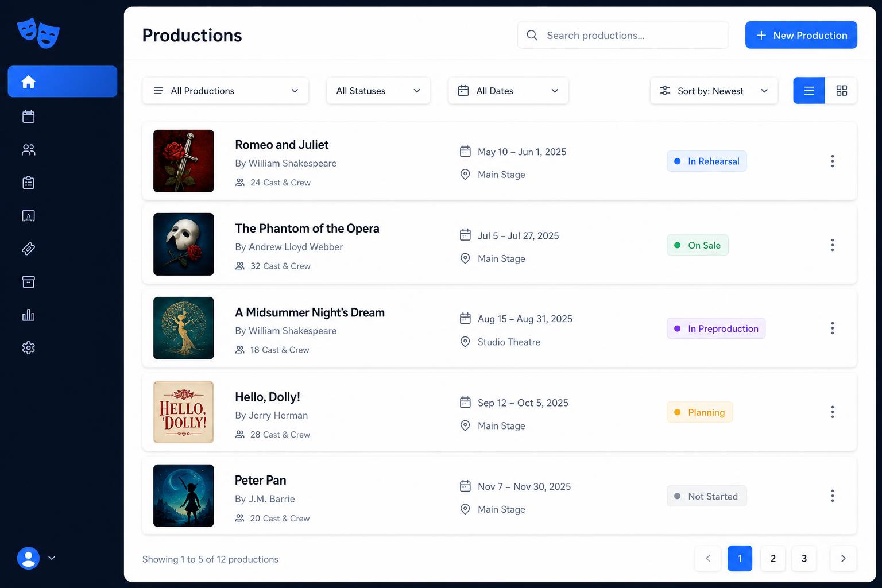Click the 18 Cast & Crew text
The height and width of the screenshot is (588, 882).
[280, 350]
